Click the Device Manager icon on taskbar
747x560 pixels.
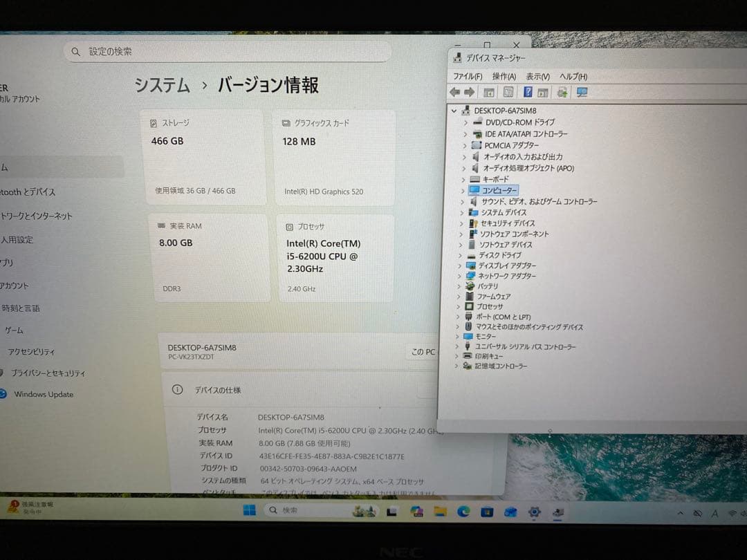coord(558,512)
